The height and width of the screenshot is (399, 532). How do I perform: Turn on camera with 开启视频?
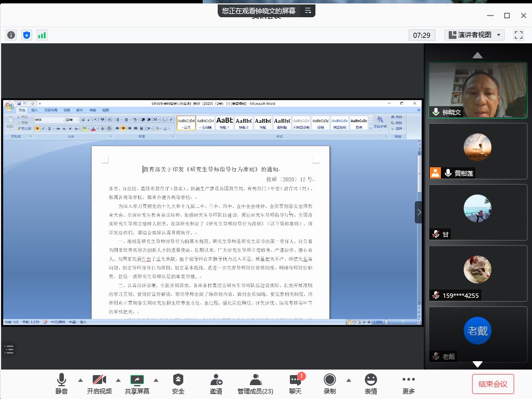[x=99, y=383]
